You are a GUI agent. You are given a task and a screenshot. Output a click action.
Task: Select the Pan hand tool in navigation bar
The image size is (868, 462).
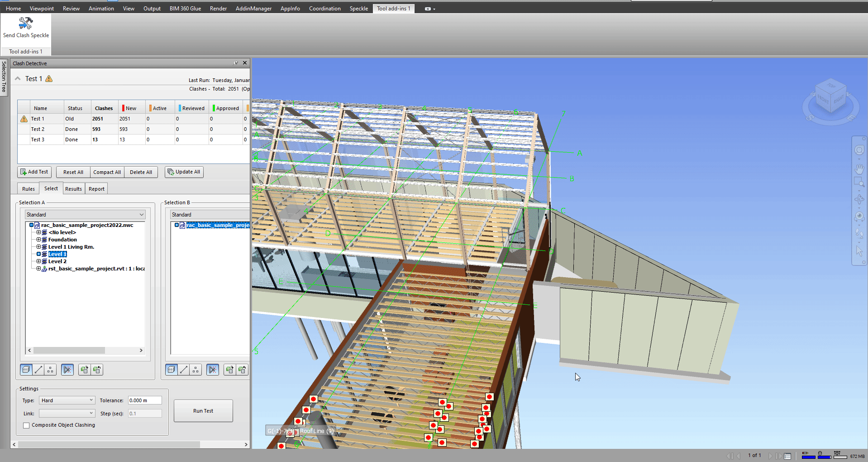click(859, 169)
